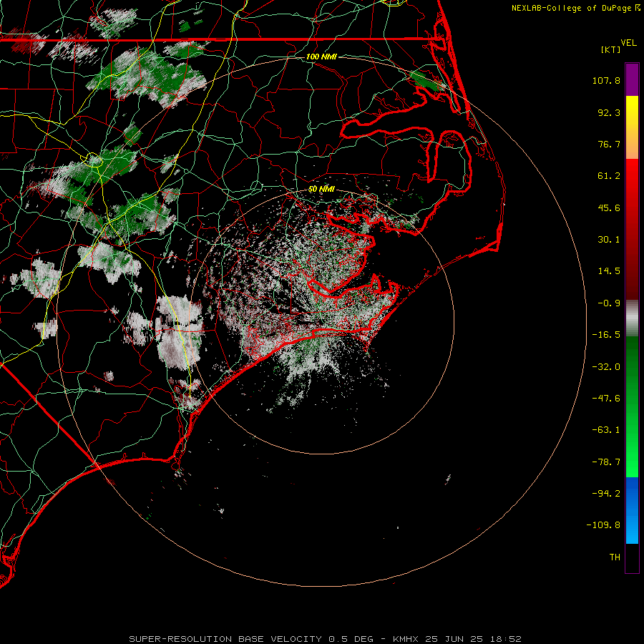Image resolution: width=644 pixels, height=644 pixels.
Task: Select the 76.7 legend value
Action: point(609,144)
